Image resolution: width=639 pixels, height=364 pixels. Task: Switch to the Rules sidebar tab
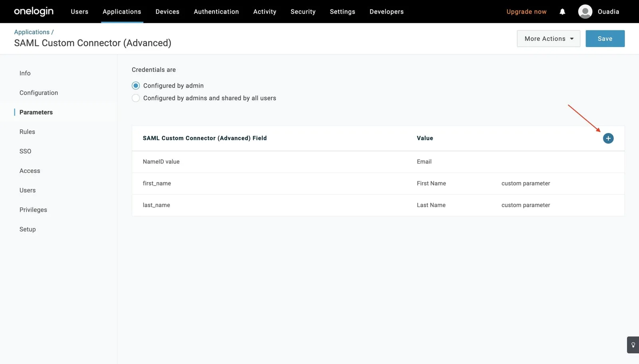[x=27, y=132]
